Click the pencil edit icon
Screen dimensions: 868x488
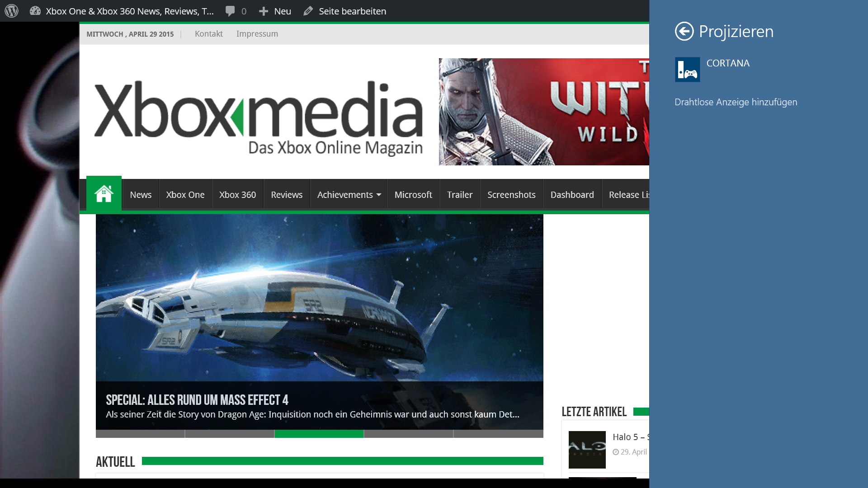coord(308,11)
